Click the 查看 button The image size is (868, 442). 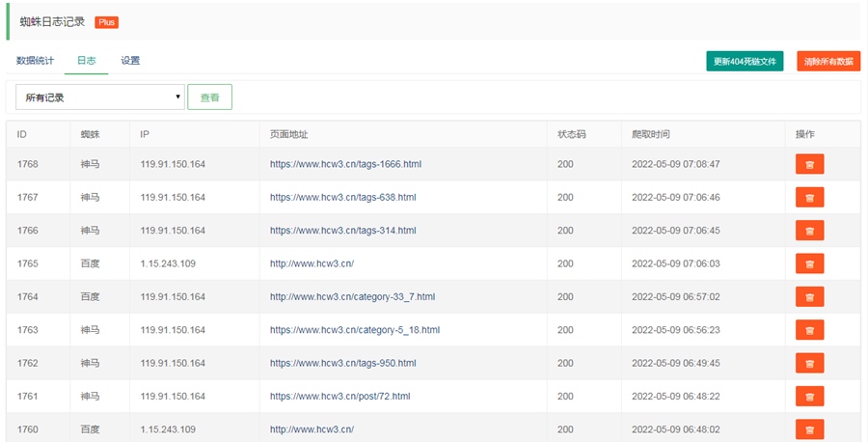coord(210,97)
